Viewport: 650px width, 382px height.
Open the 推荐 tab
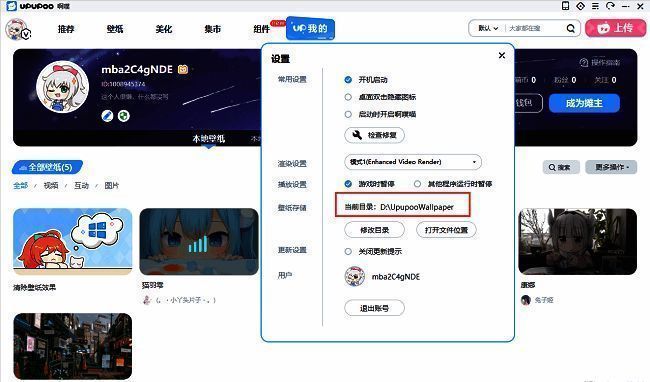(66, 29)
